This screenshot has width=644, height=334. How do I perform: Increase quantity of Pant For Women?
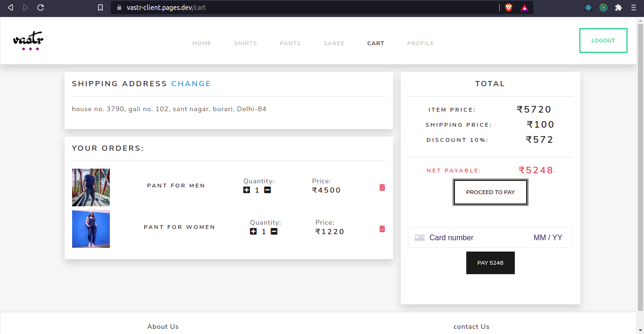pos(253,232)
